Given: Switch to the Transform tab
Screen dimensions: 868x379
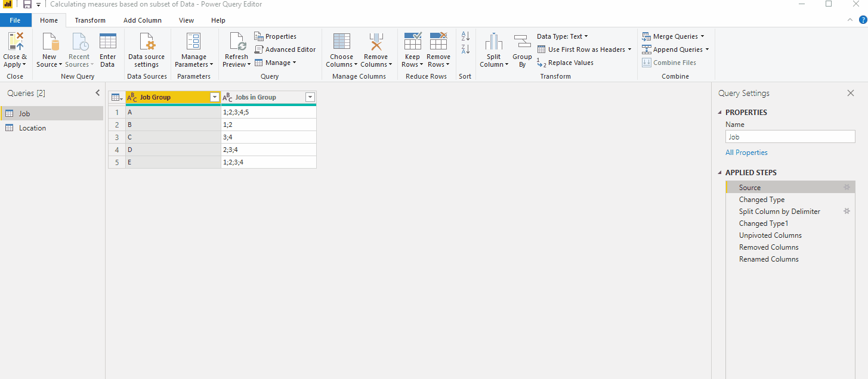Looking at the screenshot, I should point(90,20).
